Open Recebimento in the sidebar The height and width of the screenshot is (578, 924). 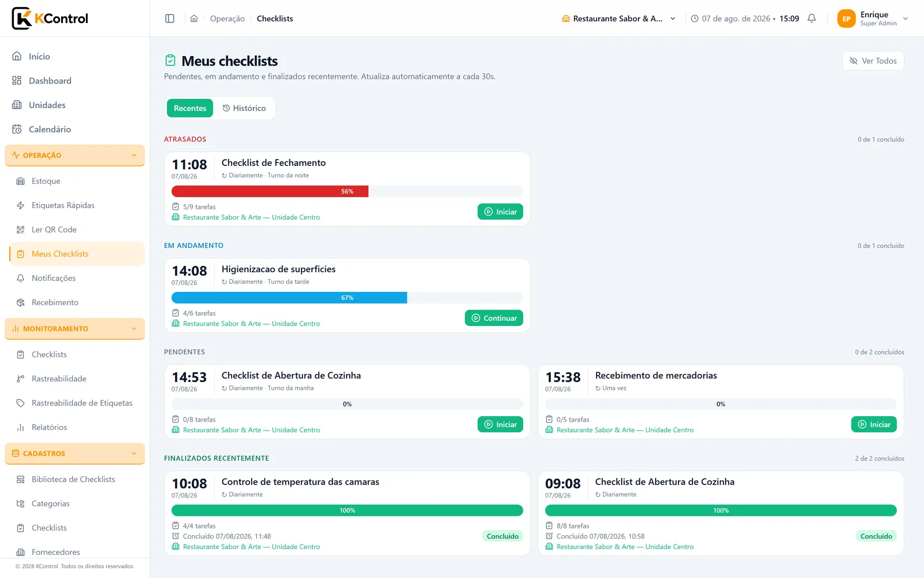(74, 302)
